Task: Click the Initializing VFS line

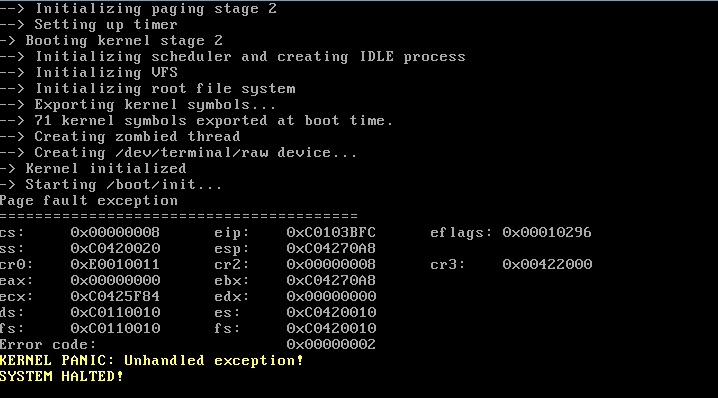Action: click(x=88, y=72)
